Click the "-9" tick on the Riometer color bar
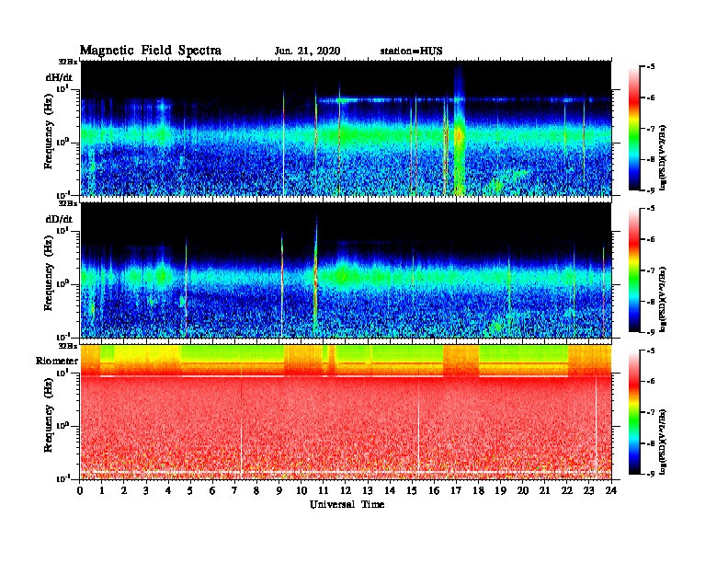The image size is (728, 563). (x=651, y=474)
